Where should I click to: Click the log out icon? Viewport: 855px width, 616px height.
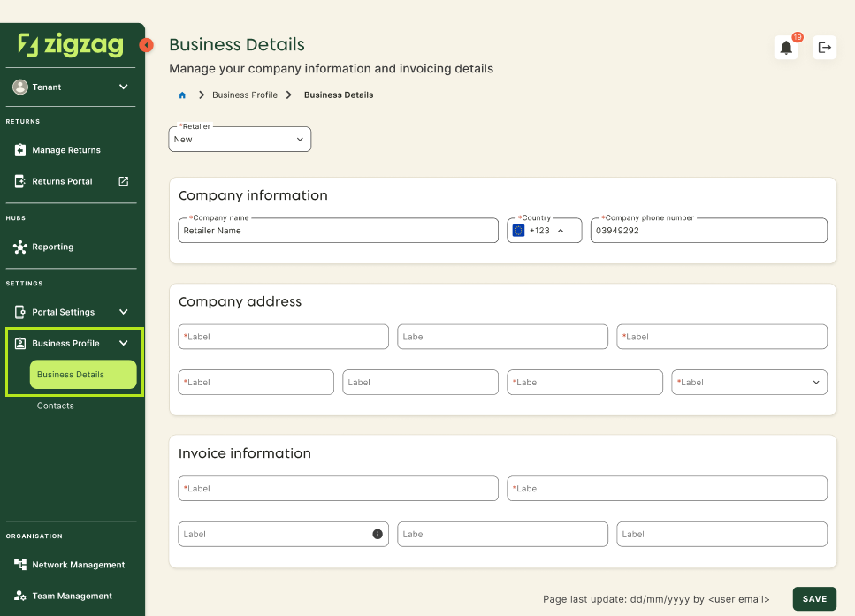coord(824,48)
